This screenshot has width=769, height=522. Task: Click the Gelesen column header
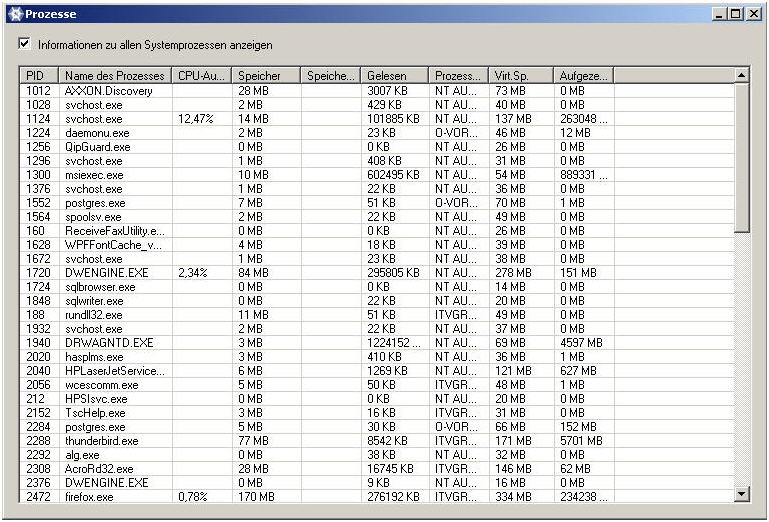(395, 76)
